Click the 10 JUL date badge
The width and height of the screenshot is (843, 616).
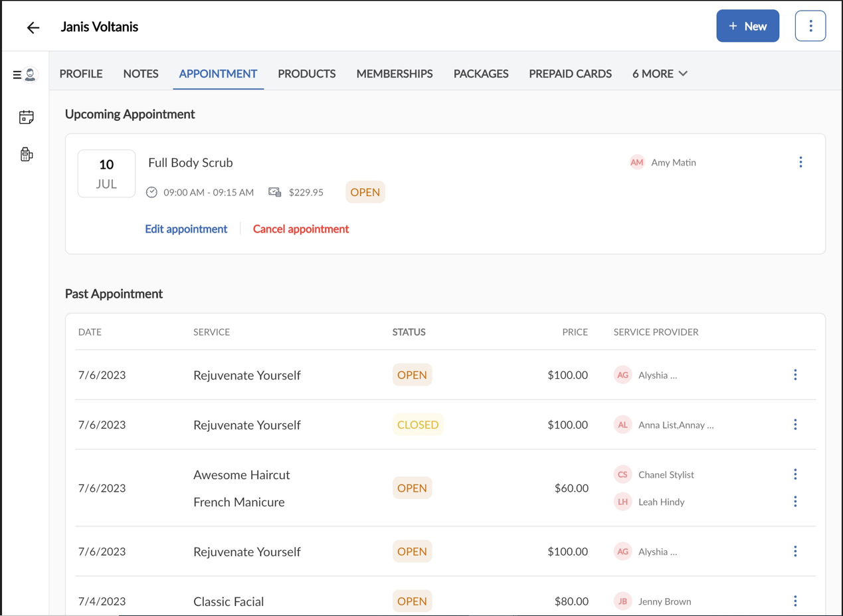pyautogui.click(x=106, y=173)
